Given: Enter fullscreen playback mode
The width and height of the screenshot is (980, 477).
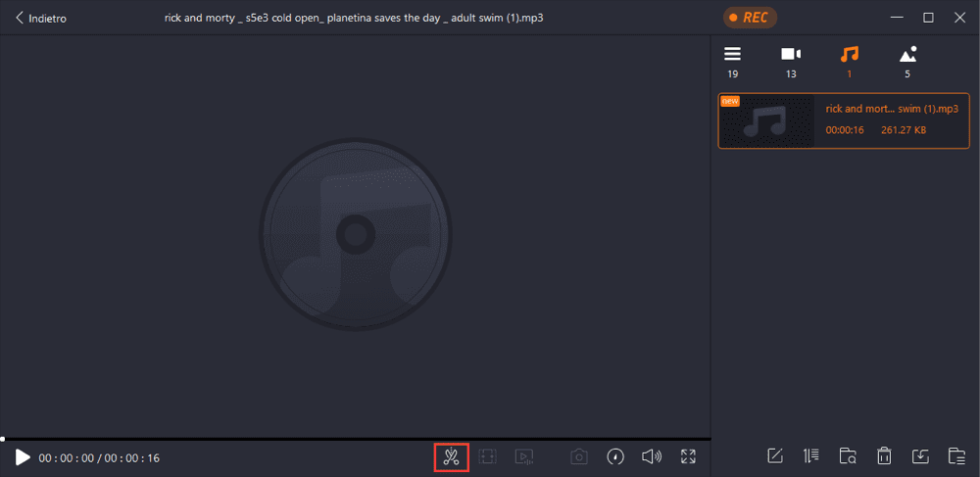Looking at the screenshot, I should click(x=688, y=457).
